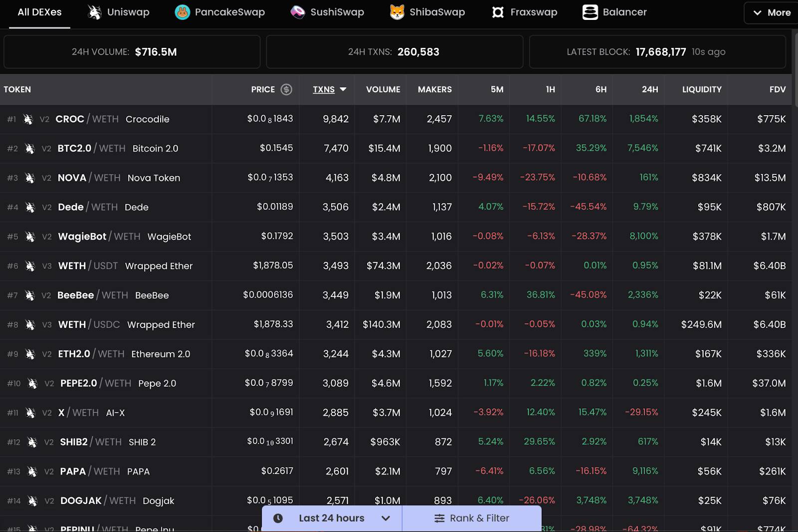798x532 pixels.
Task: Click the SushiSwap logo icon
Action: click(298, 12)
